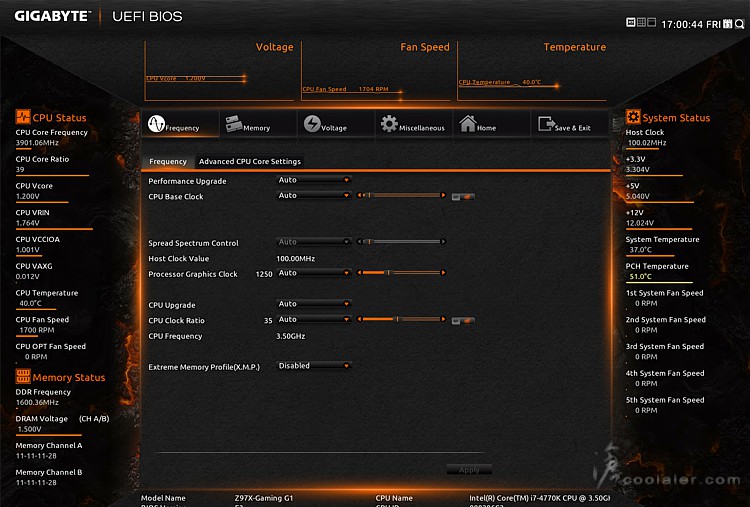Click the 1st System Fan Speed reading
The image size is (750, 507).
pos(646,303)
